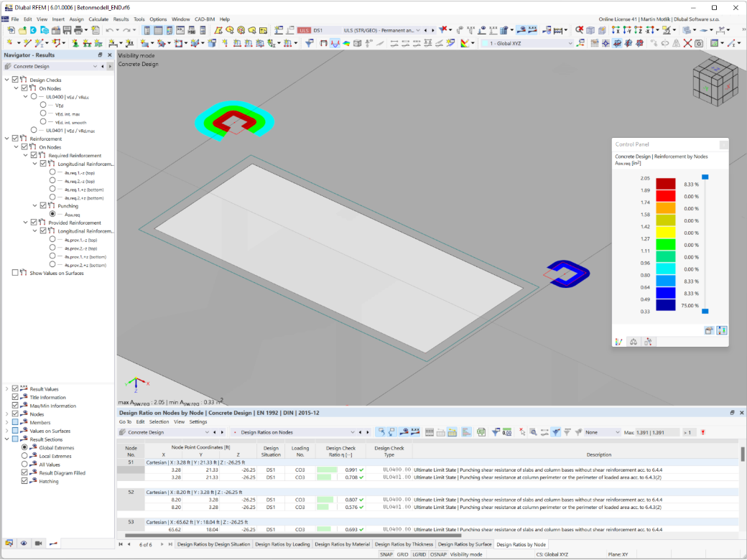Image resolution: width=747 pixels, height=560 pixels.
Task: Click the OSNAP button in status bar
Action: [x=438, y=554]
